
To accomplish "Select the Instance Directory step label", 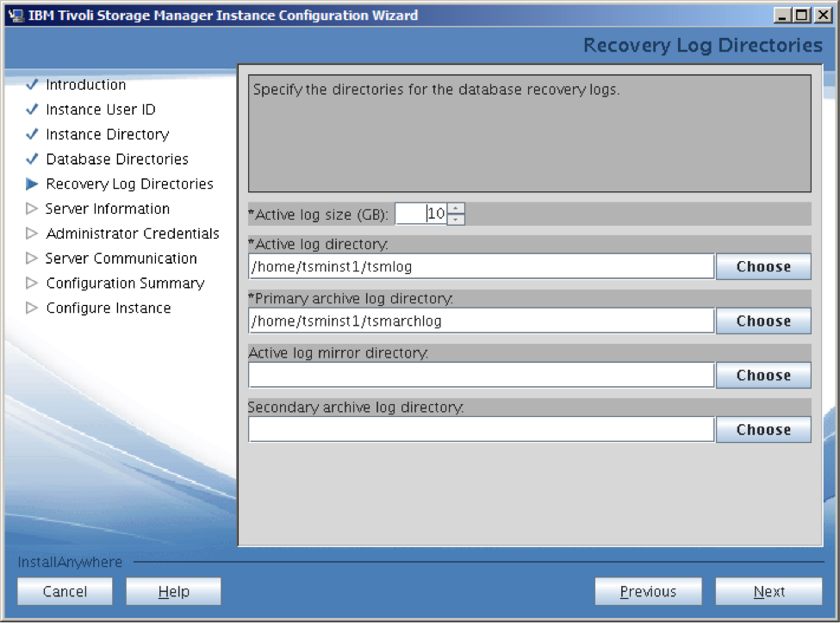I will (x=108, y=134).
